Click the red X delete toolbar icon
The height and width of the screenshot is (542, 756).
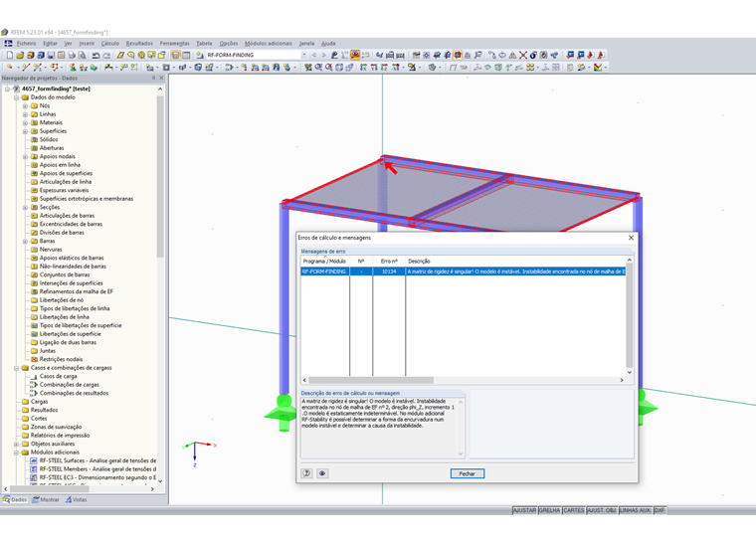[x=523, y=55]
